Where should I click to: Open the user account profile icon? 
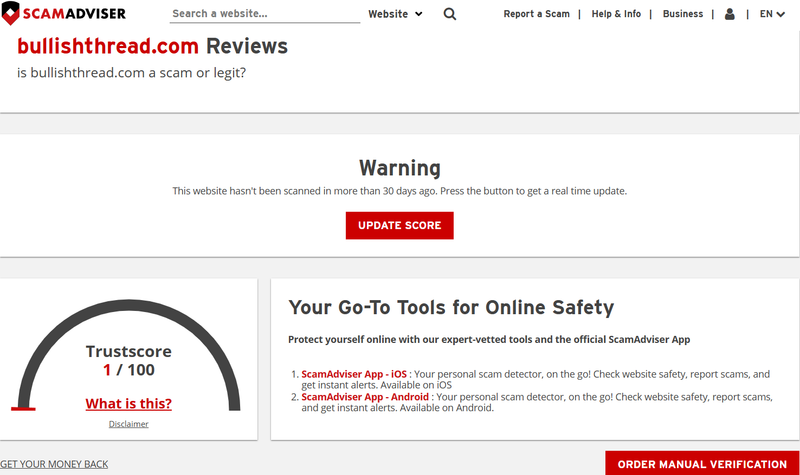pyautogui.click(x=730, y=14)
